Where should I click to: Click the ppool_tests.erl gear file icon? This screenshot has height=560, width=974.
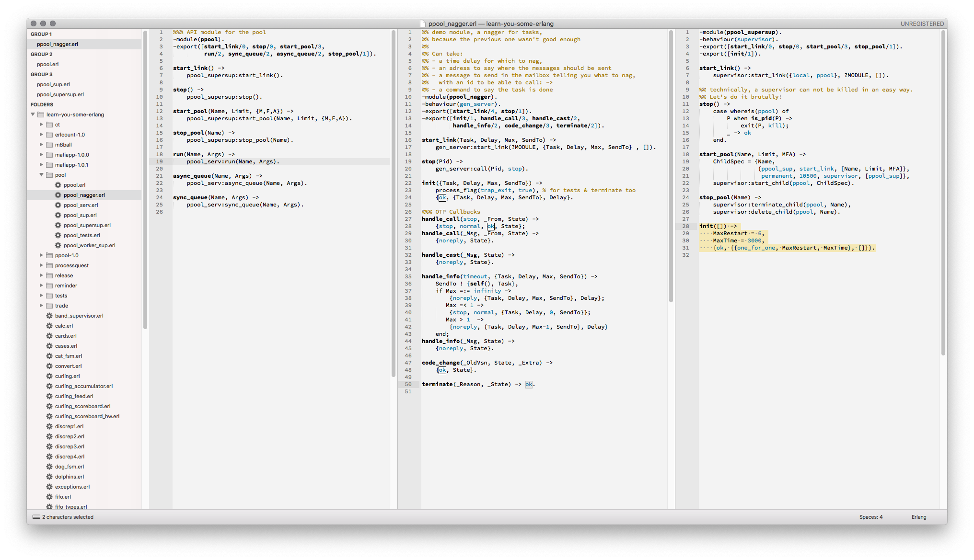pyautogui.click(x=58, y=235)
